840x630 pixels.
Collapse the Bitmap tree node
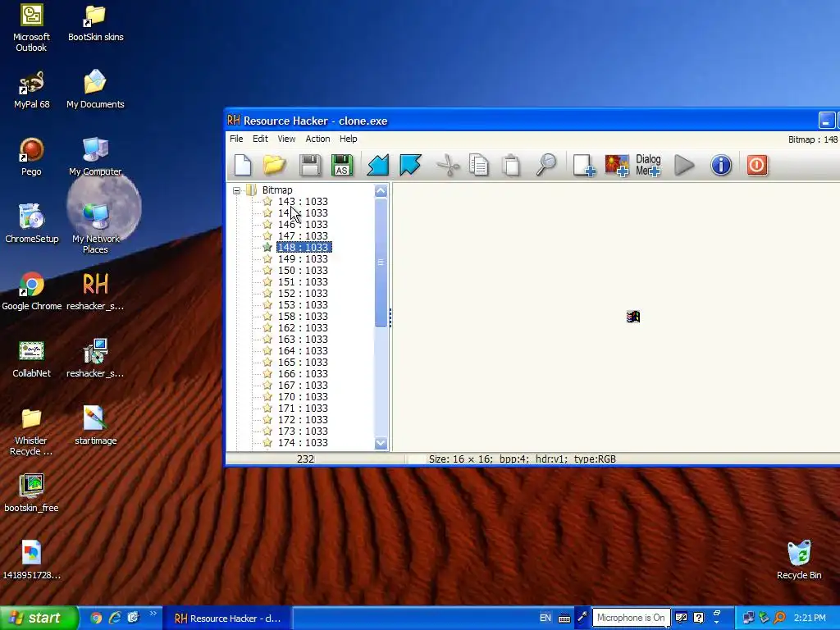click(236, 190)
